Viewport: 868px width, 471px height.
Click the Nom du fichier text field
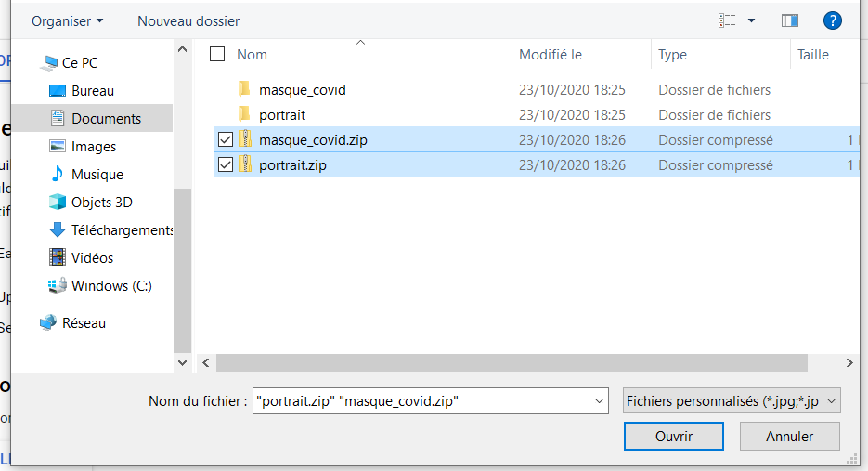coord(422,400)
